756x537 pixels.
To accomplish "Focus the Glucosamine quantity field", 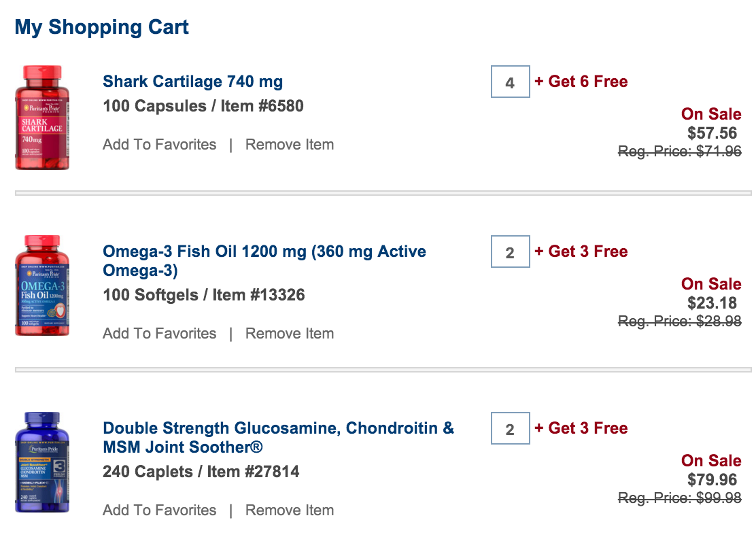I will tap(510, 430).
